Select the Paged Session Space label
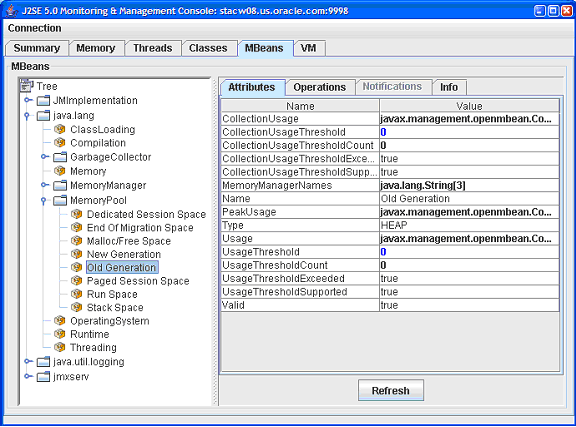 (x=138, y=281)
